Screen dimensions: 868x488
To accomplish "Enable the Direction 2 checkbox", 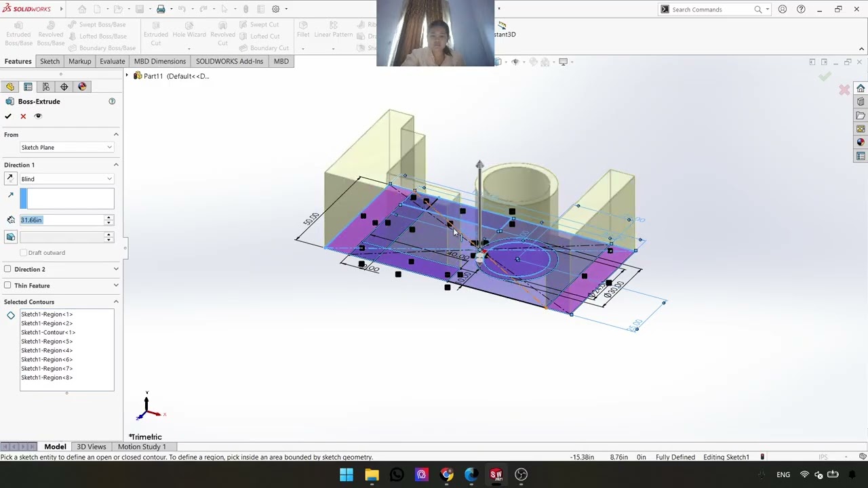I will (8, 269).
